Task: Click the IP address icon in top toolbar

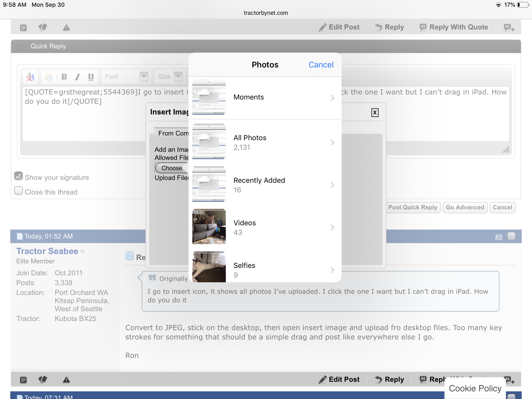Action: pos(23,28)
